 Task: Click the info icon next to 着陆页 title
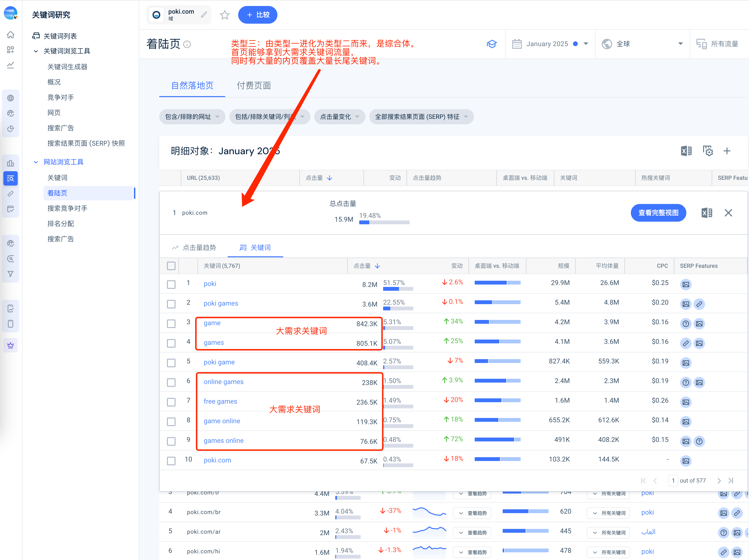point(187,44)
